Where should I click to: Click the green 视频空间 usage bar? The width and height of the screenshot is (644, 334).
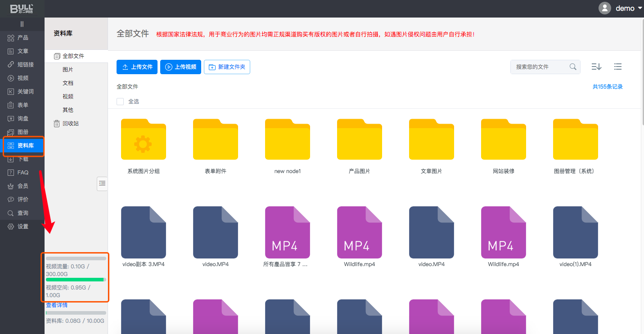pos(76,280)
